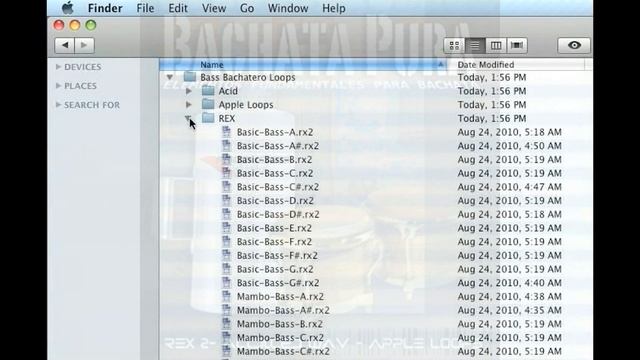Viewport: 640px width, 360px height.
Task: Click the Basic-Bass-D#.rx2 file icon
Action: (227, 214)
